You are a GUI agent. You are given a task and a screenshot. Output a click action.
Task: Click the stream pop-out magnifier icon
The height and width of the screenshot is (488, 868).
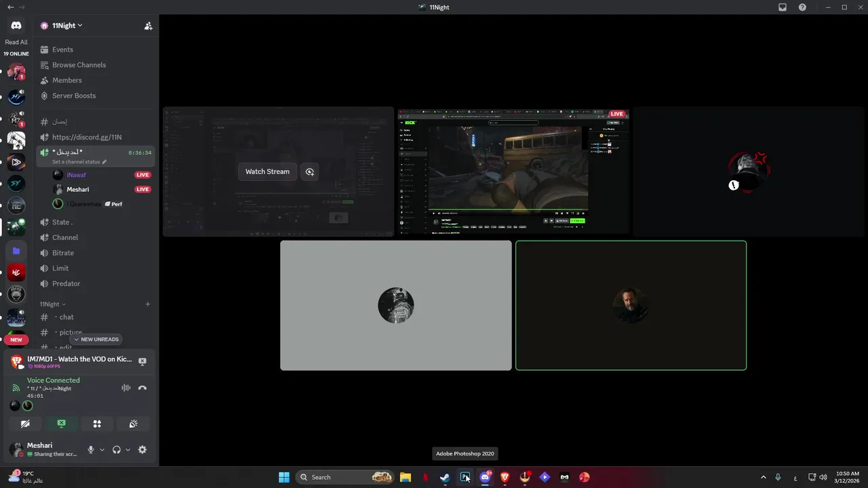(x=310, y=171)
